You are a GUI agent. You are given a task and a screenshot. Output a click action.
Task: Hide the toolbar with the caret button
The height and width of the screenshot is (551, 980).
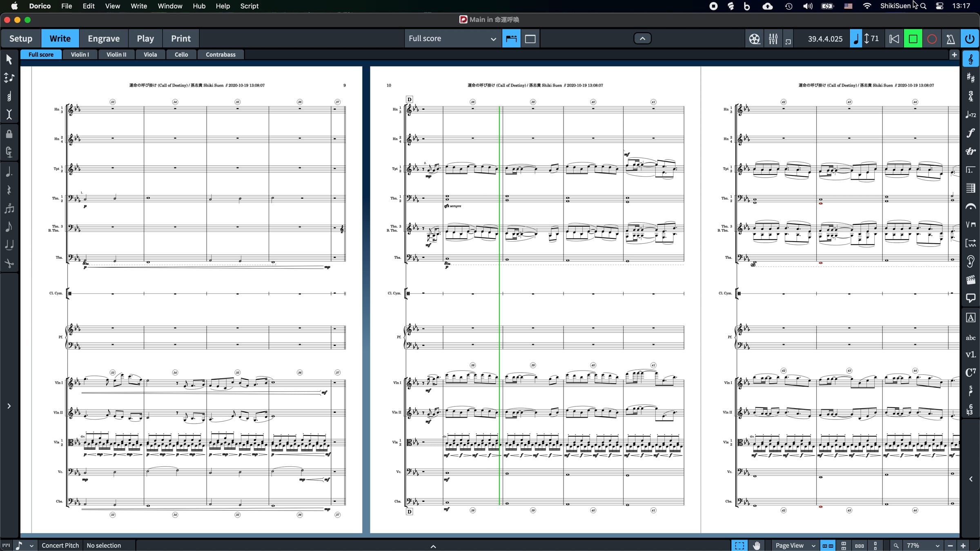642,39
